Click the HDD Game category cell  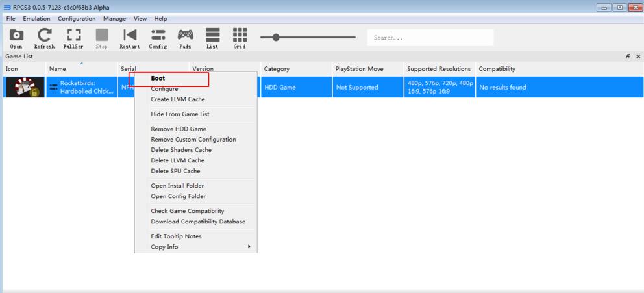296,87
